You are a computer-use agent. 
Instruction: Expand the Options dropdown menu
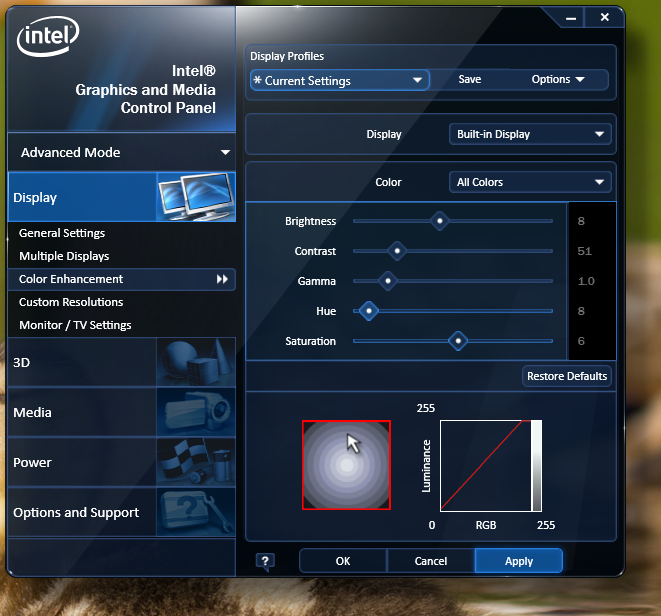[558, 79]
